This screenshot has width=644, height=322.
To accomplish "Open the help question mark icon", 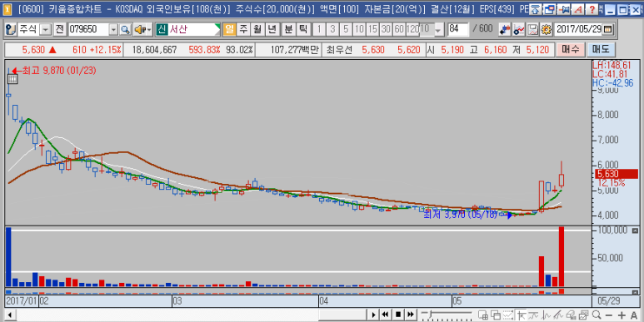I will pos(592,9).
